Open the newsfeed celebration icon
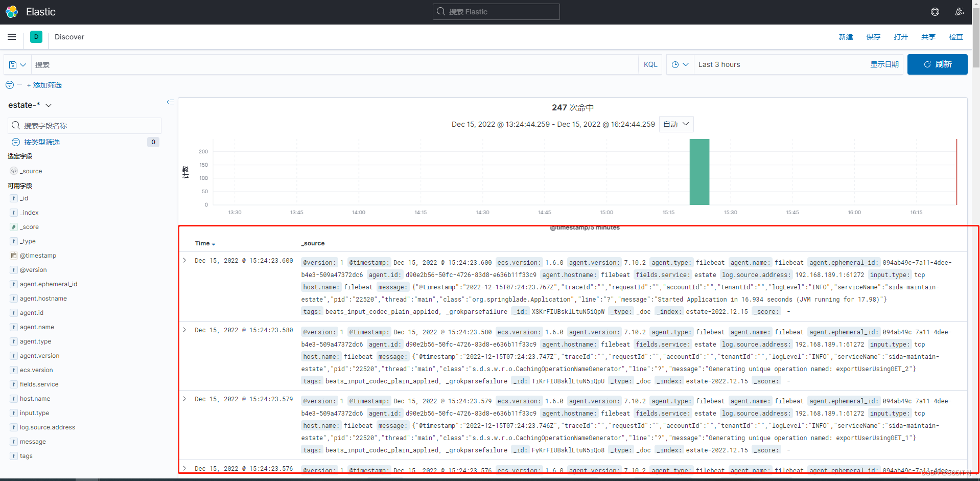980x481 pixels. tap(960, 12)
